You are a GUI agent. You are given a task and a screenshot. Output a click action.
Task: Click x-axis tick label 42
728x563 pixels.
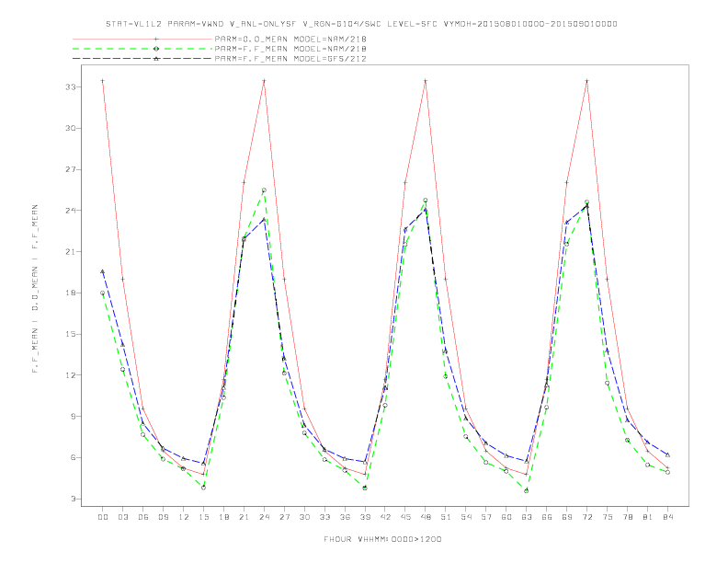coord(385,517)
